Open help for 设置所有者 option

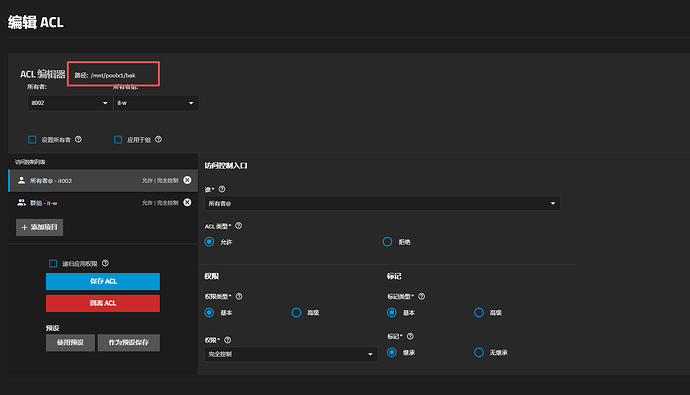(78, 139)
